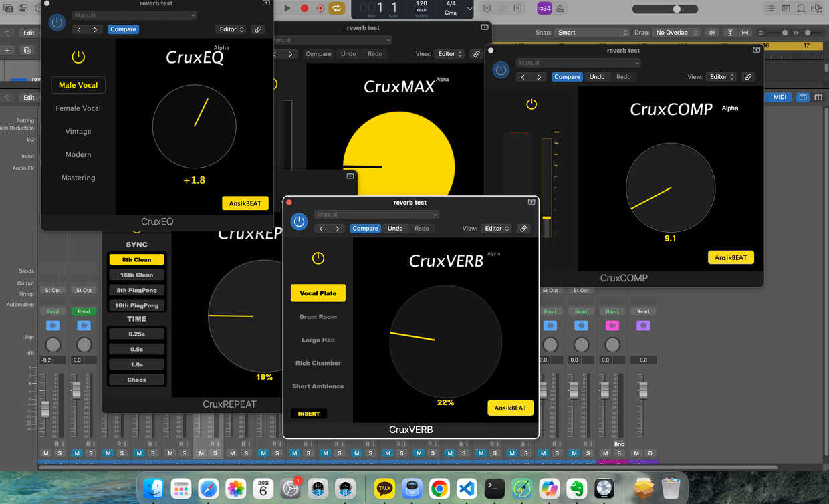Go to next preset in CruxEQ header
The height and width of the screenshot is (504, 829).
96,29
